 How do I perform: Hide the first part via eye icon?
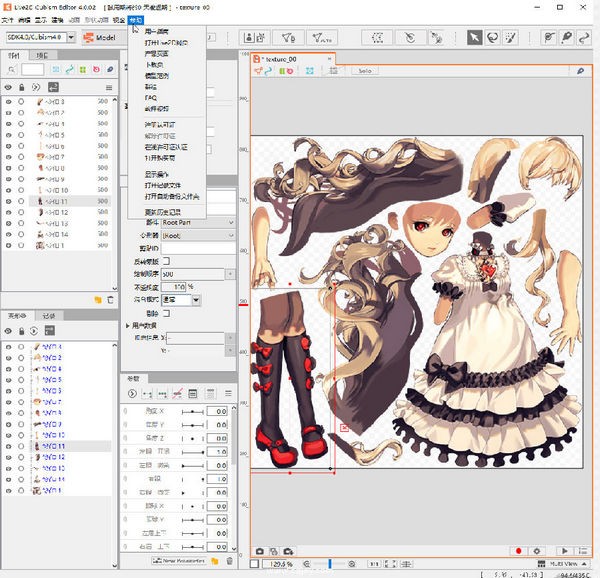pos(8,102)
